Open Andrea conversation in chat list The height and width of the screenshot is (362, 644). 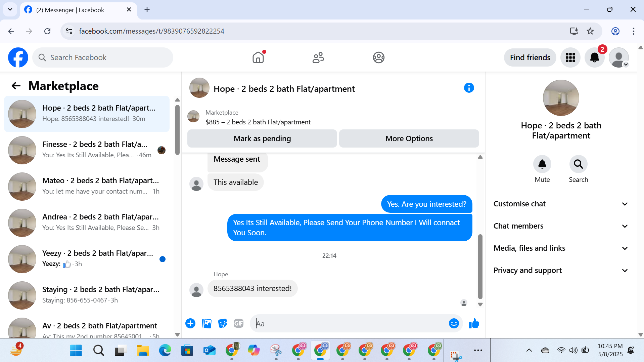coord(87,223)
